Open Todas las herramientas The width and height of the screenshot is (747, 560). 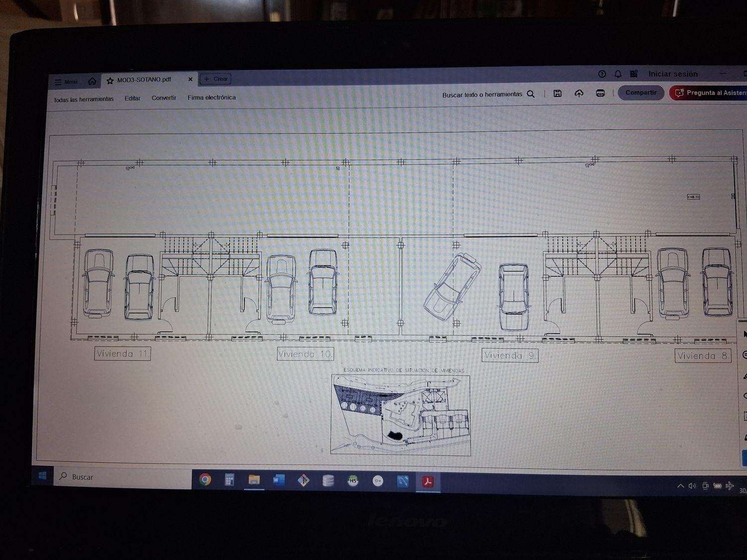pyautogui.click(x=84, y=100)
